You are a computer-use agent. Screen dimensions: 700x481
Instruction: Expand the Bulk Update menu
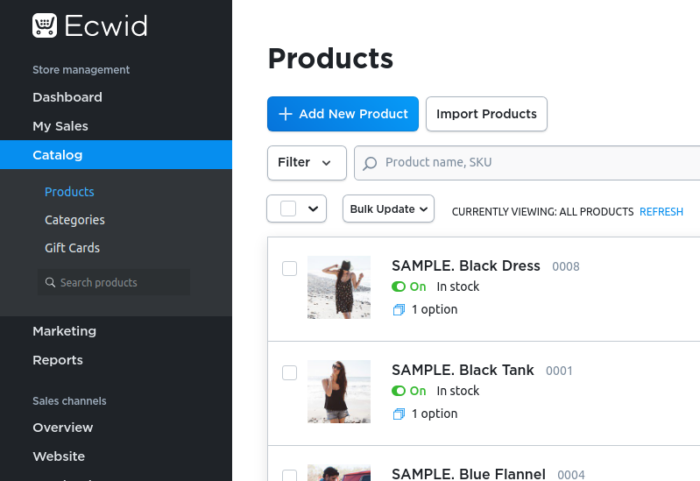pyautogui.click(x=389, y=209)
